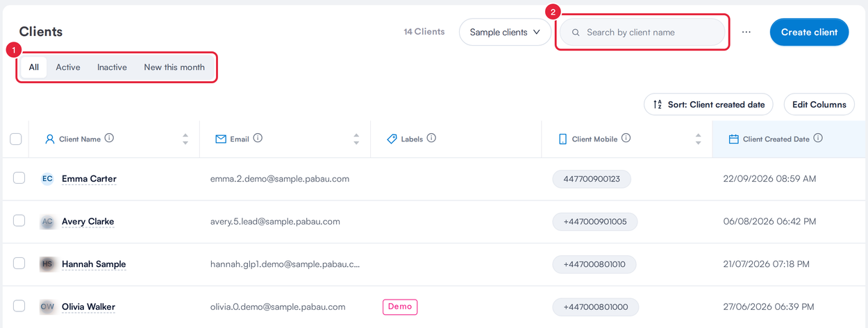Open Avery Clarke's client record
Screen dimensions: 868x328
(87, 222)
